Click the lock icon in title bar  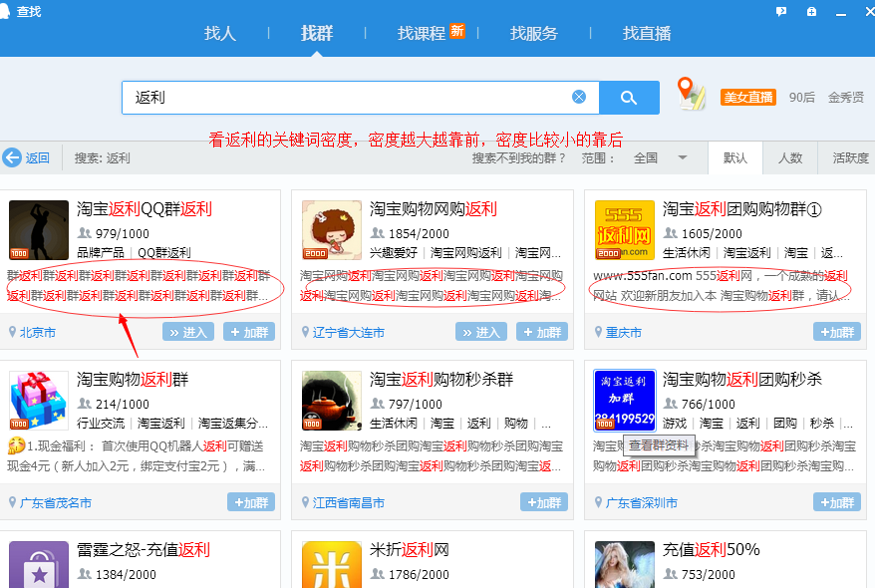coord(811,11)
